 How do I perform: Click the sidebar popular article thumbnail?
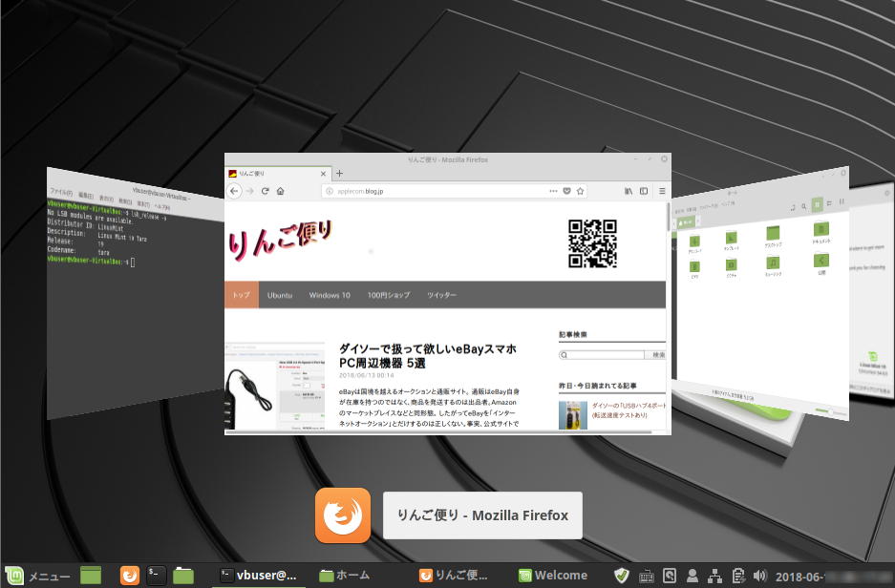[573, 414]
